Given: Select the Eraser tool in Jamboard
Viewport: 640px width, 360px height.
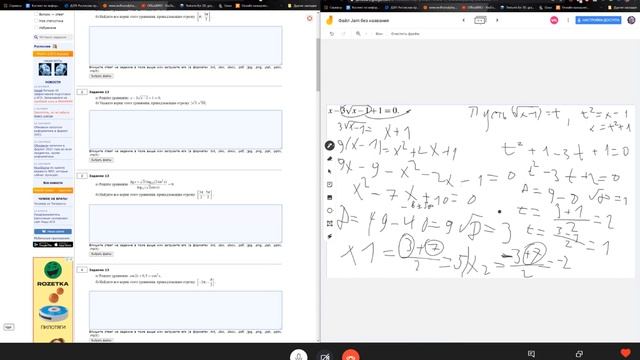Looking at the screenshot, I should [329, 158].
